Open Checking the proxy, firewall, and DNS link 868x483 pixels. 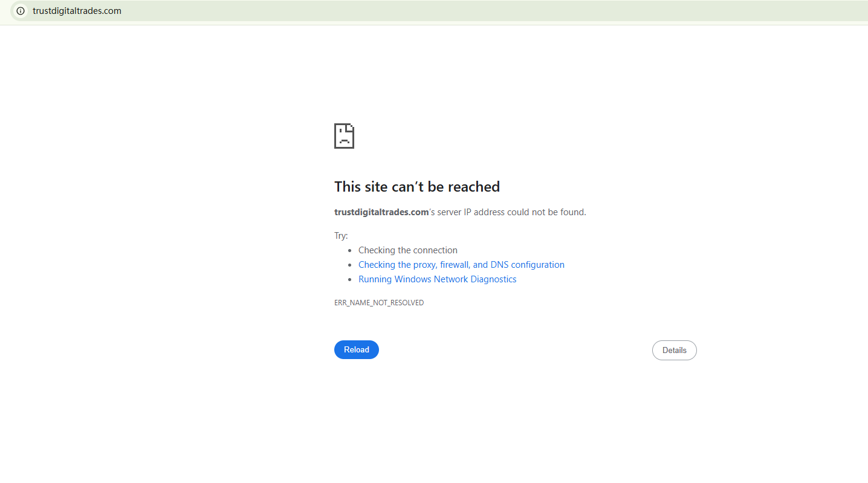[x=461, y=265]
